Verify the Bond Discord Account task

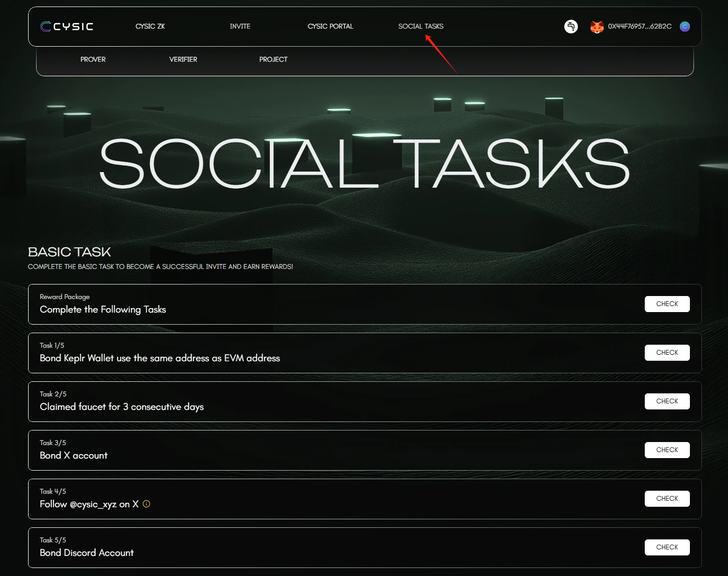click(x=667, y=547)
